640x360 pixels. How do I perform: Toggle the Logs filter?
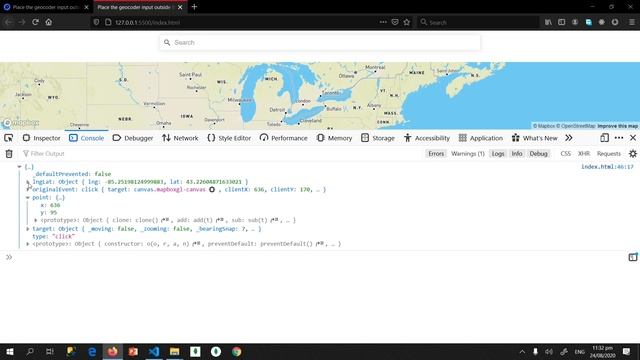point(498,153)
